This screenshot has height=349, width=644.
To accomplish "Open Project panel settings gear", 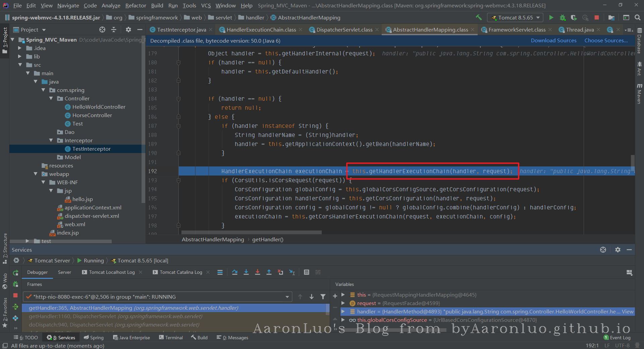I will coord(128,30).
